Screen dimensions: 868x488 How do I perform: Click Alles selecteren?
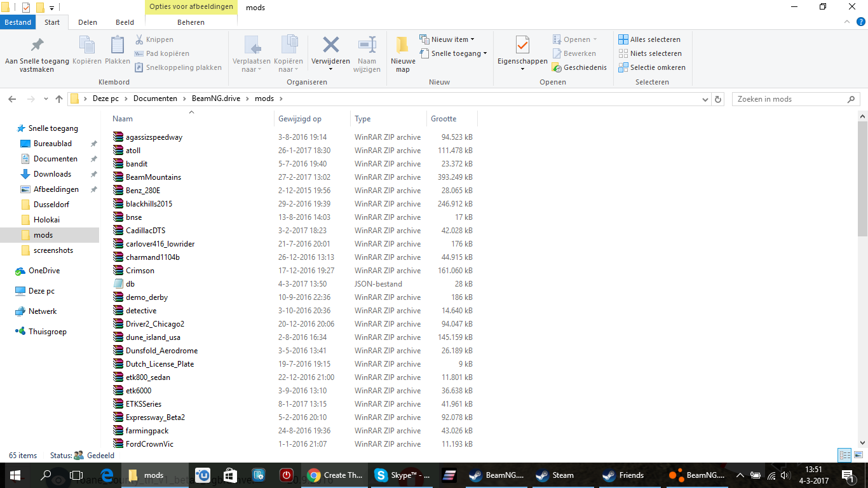[649, 39]
